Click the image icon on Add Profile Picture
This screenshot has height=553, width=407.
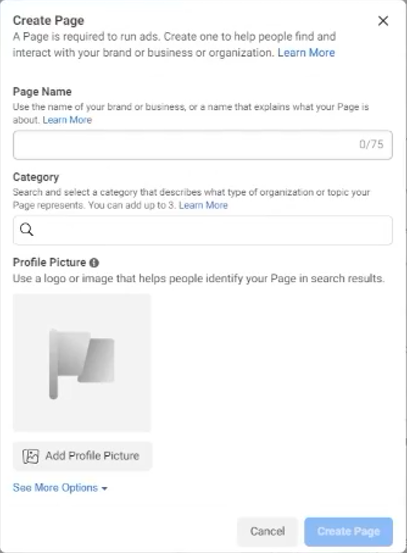click(31, 456)
